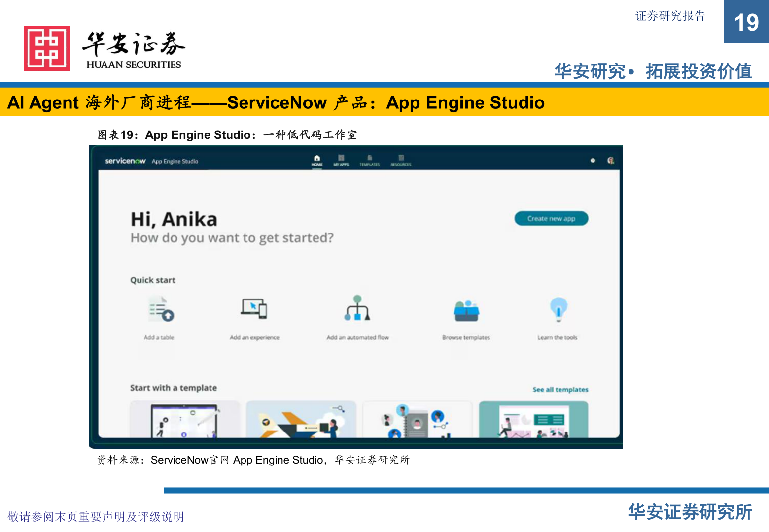Open the Templates tab
This screenshot has width=769, height=532.
coord(370,161)
